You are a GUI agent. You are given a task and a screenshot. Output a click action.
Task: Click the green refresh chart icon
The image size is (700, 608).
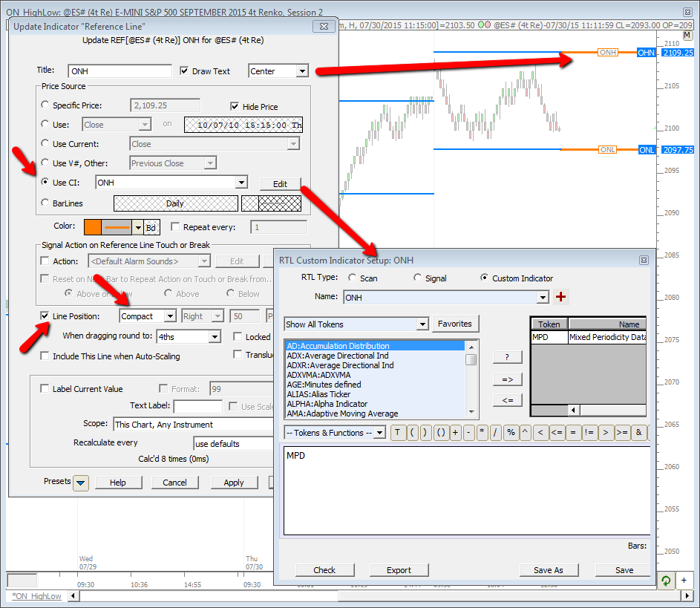667,581
